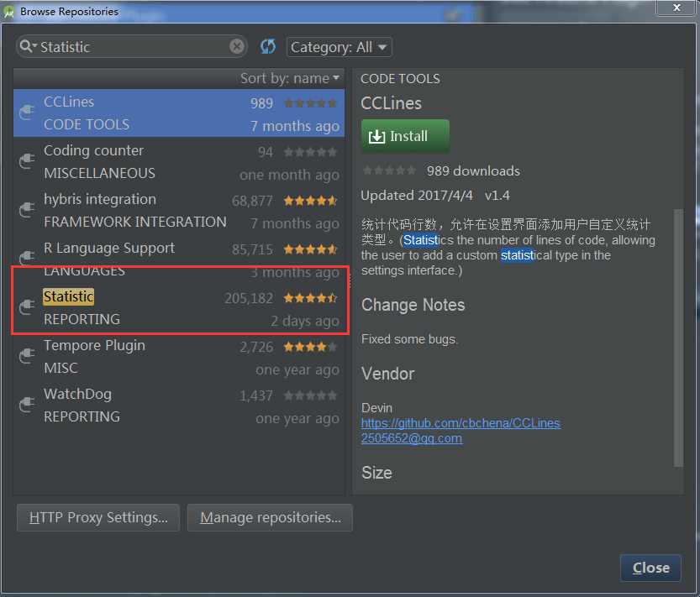Screen dimensions: 700x597
Task: Rate CCLines using the star rating control
Action: pos(389,170)
